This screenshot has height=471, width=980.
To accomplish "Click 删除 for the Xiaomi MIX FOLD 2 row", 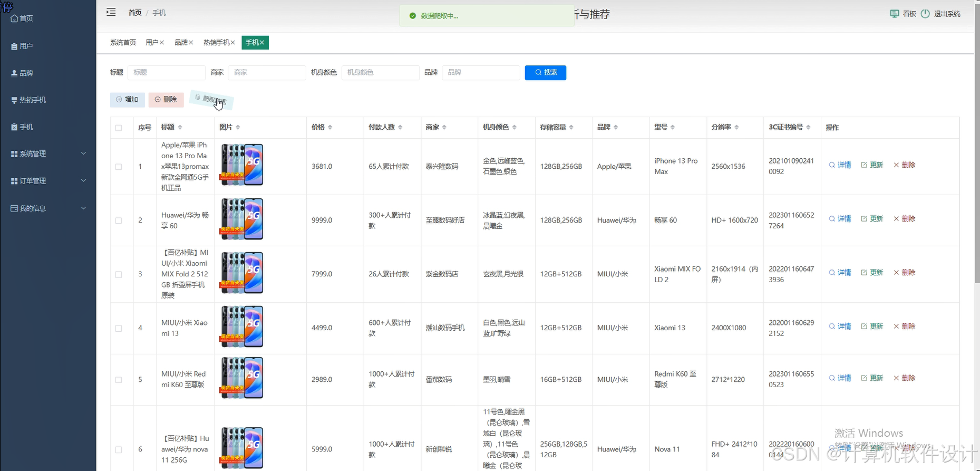I will [904, 273].
